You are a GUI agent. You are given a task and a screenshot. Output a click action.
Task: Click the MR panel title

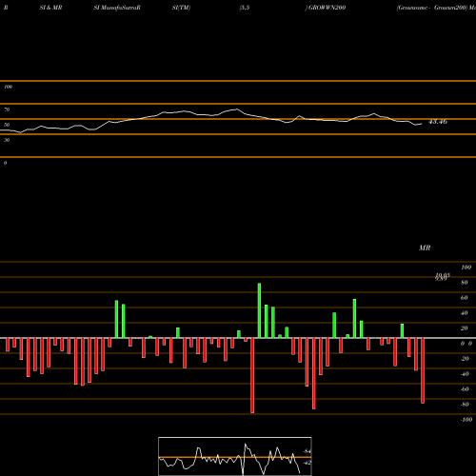point(425,248)
